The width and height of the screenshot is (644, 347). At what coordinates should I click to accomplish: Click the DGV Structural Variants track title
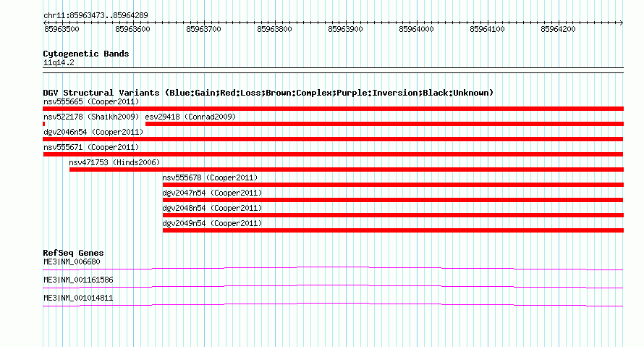click(x=268, y=93)
